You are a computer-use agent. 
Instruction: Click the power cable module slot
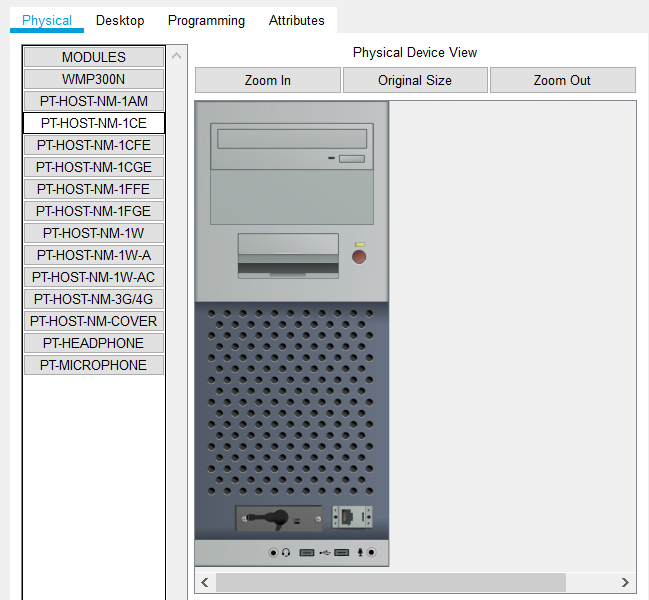point(279,518)
